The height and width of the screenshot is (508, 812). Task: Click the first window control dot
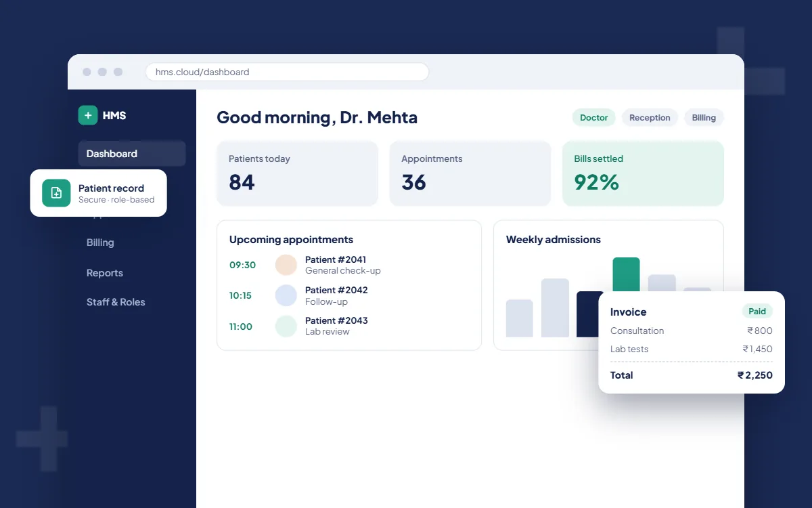click(87, 72)
